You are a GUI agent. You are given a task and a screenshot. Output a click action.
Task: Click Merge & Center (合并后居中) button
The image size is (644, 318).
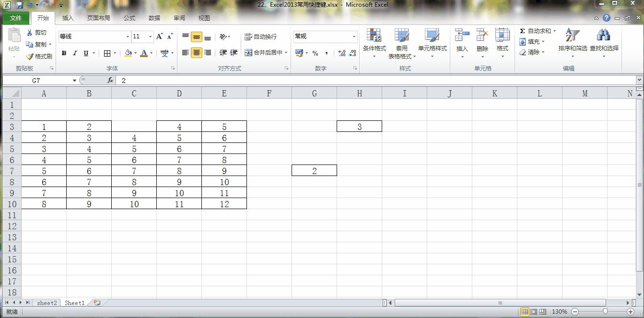pyautogui.click(x=263, y=53)
